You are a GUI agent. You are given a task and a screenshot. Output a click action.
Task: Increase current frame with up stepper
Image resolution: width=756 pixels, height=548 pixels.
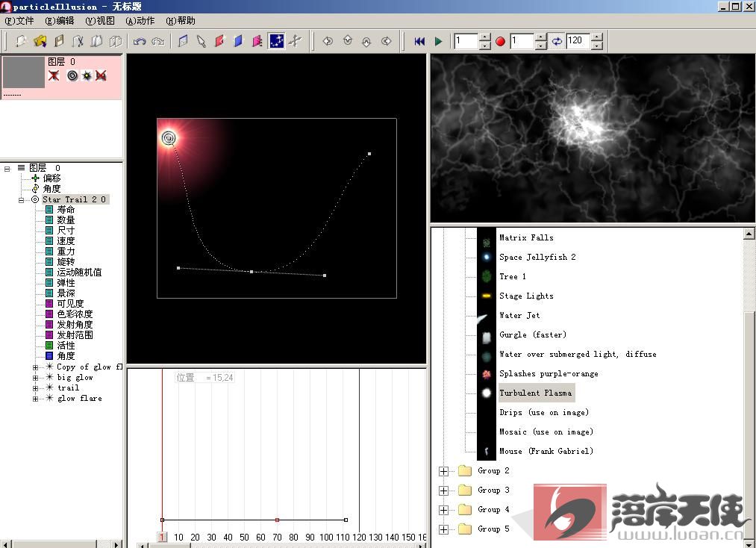click(x=485, y=37)
